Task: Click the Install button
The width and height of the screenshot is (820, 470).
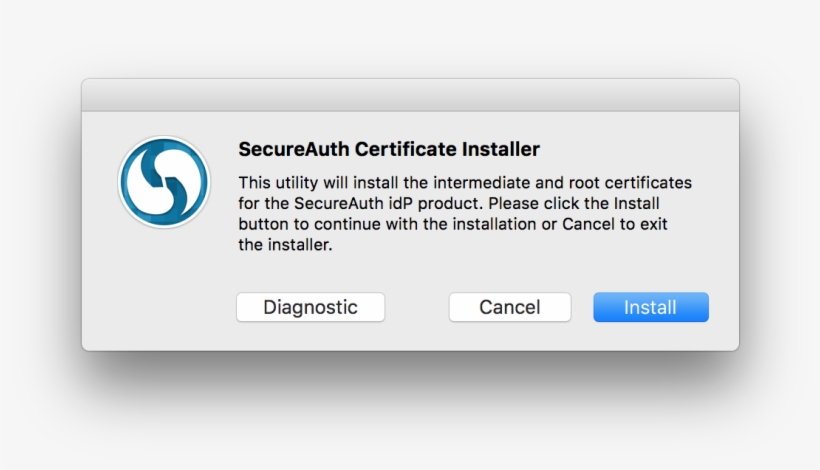Action: pos(651,307)
